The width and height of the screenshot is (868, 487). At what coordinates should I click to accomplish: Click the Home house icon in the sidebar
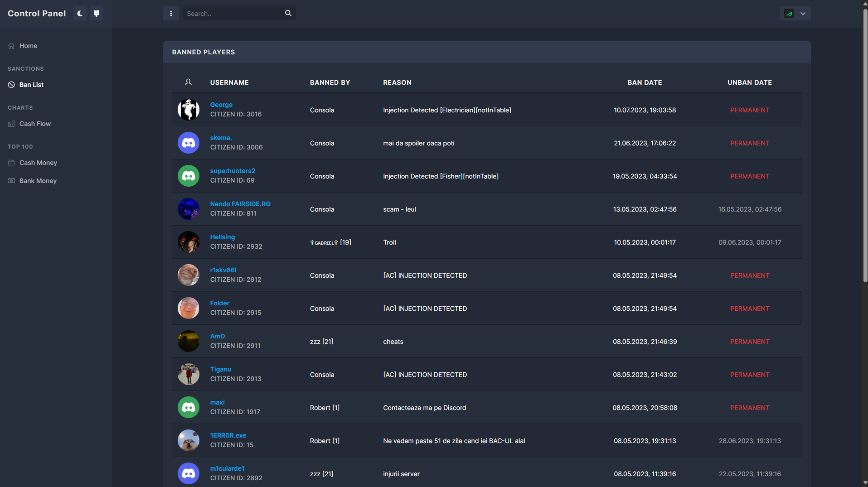click(x=11, y=45)
